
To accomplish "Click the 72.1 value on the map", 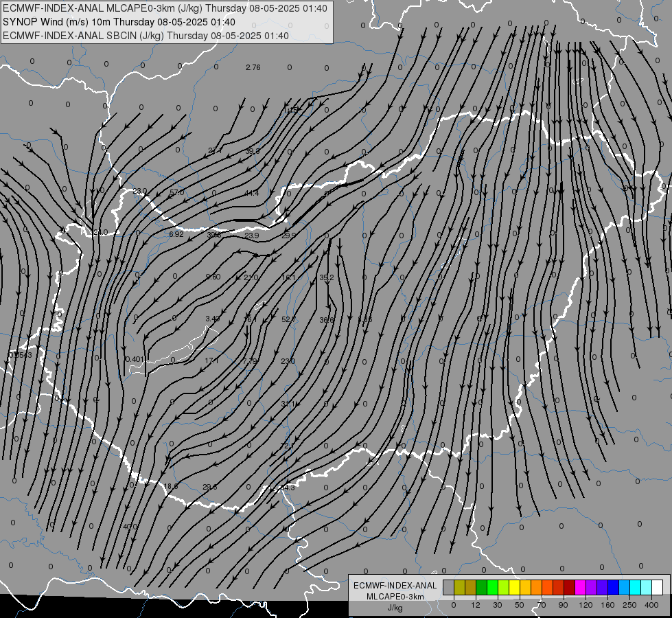I will click(x=287, y=446).
